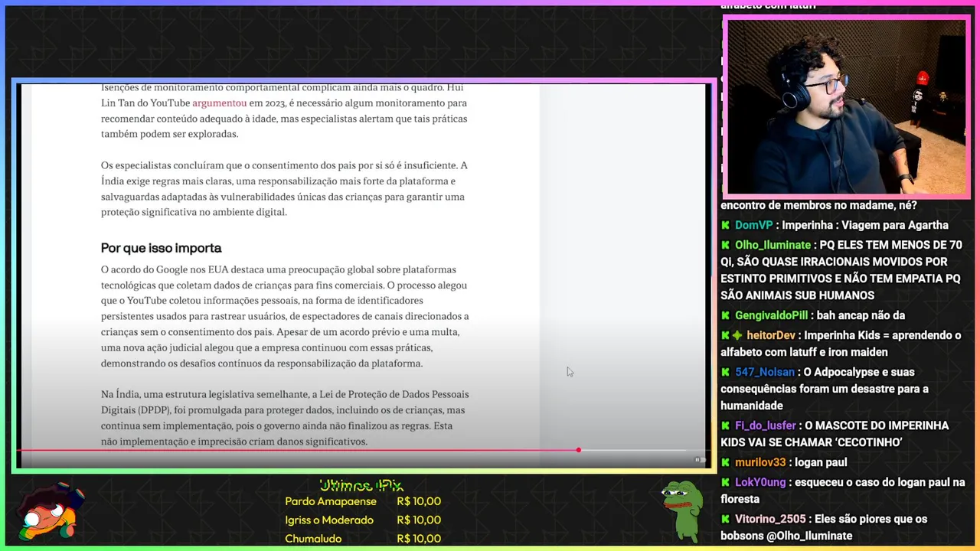Click the R$ 10,00 amount for Igriss o Moderado
Viewport: 980px width, 551px height.
point(419,520)
